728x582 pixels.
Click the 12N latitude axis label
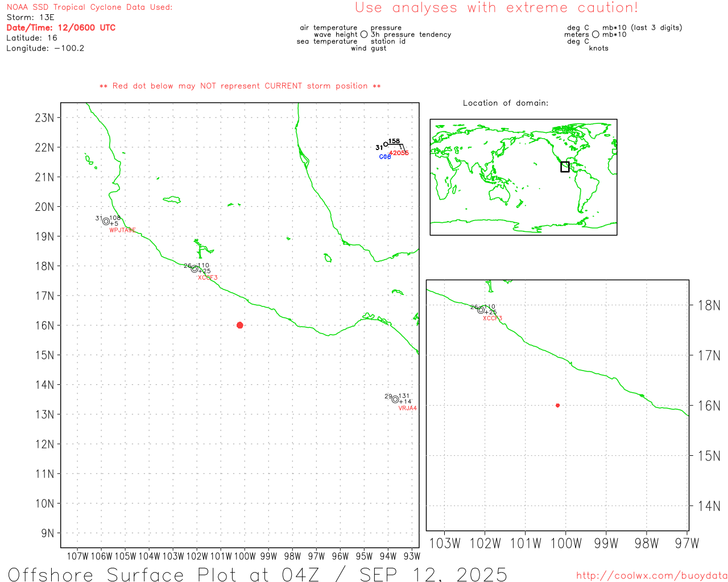[44, 444]
